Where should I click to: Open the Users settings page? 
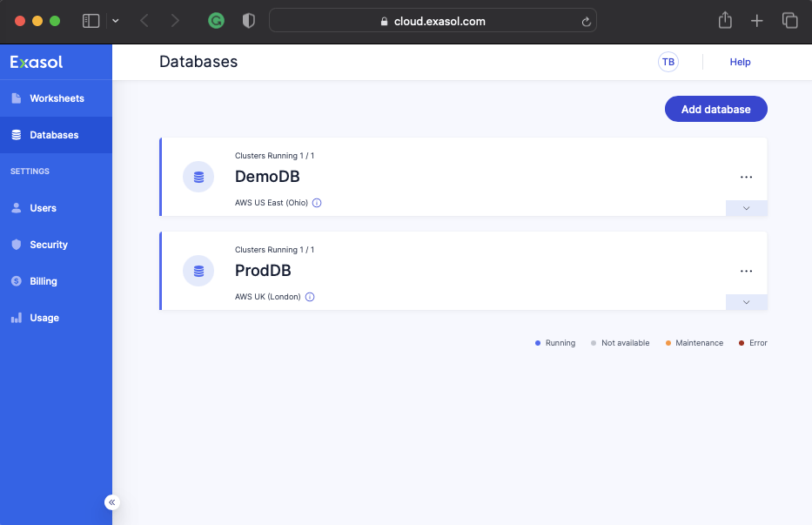coord(43,208)
